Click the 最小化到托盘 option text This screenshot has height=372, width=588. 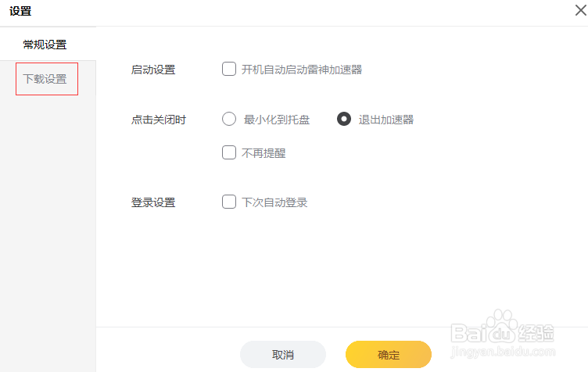pos(276,120)
